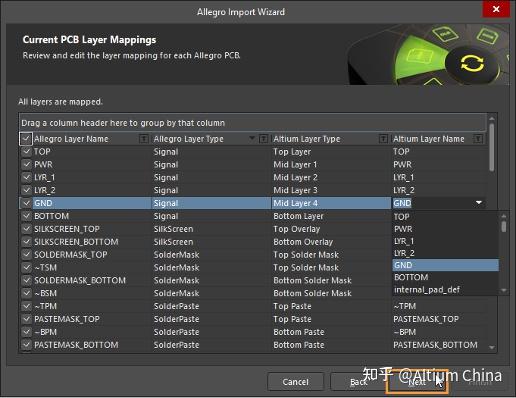
Task: Open filter icon for Allegro Layer Name column
Action: [x=144, y=139]
